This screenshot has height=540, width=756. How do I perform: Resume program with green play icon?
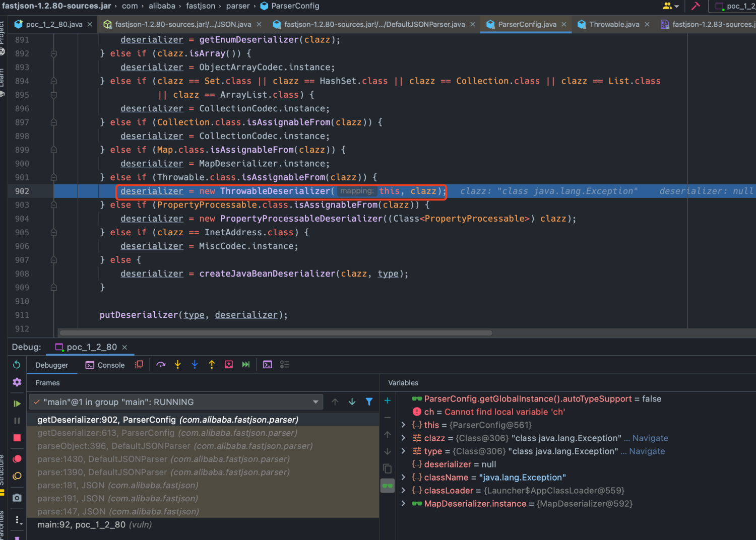pyautogui.click(x=17, y=403)
